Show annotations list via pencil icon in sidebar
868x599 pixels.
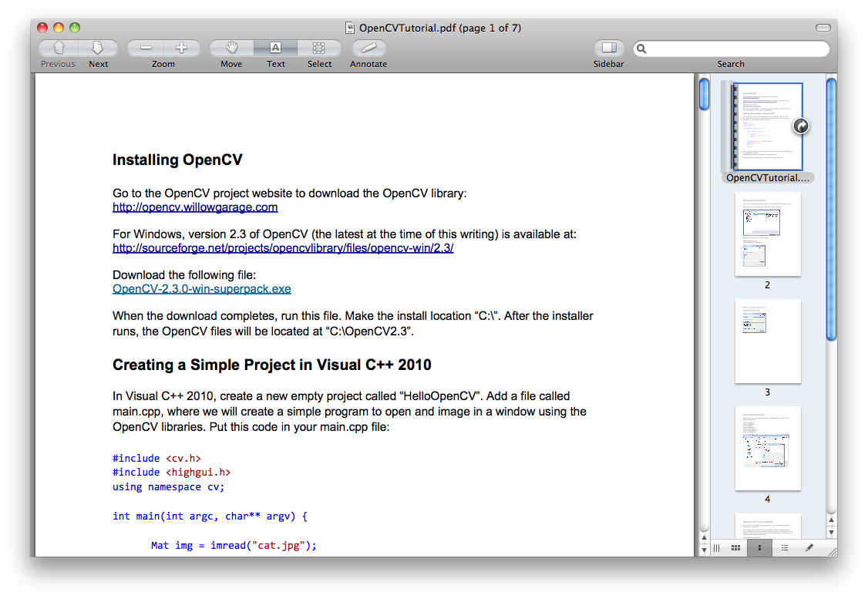[809, 547]
